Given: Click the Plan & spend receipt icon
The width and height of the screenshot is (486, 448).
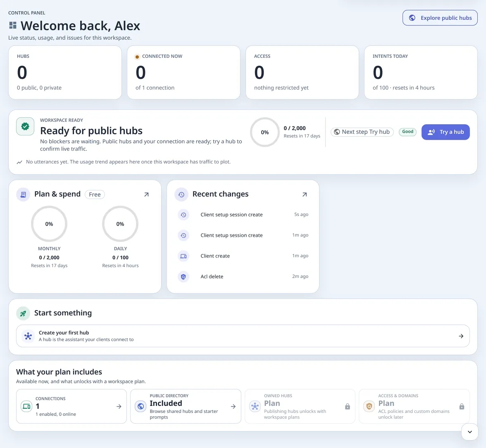Looking at the screenshot, I should 23,194.
